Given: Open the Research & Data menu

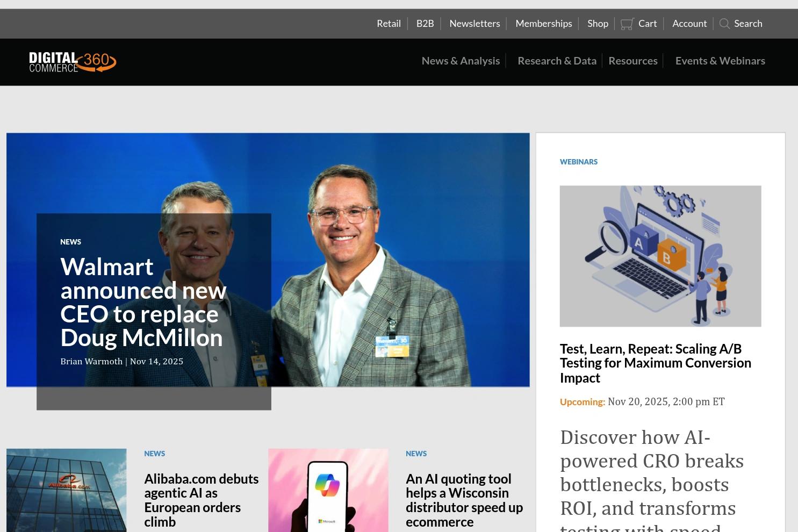Looking at the screenshot, I should pos(557,60).
